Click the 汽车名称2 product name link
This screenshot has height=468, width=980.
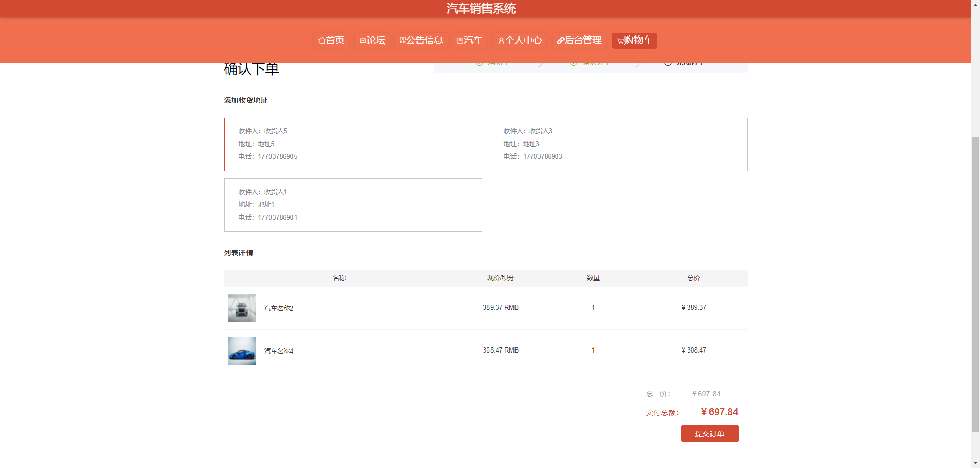[279, 308]
